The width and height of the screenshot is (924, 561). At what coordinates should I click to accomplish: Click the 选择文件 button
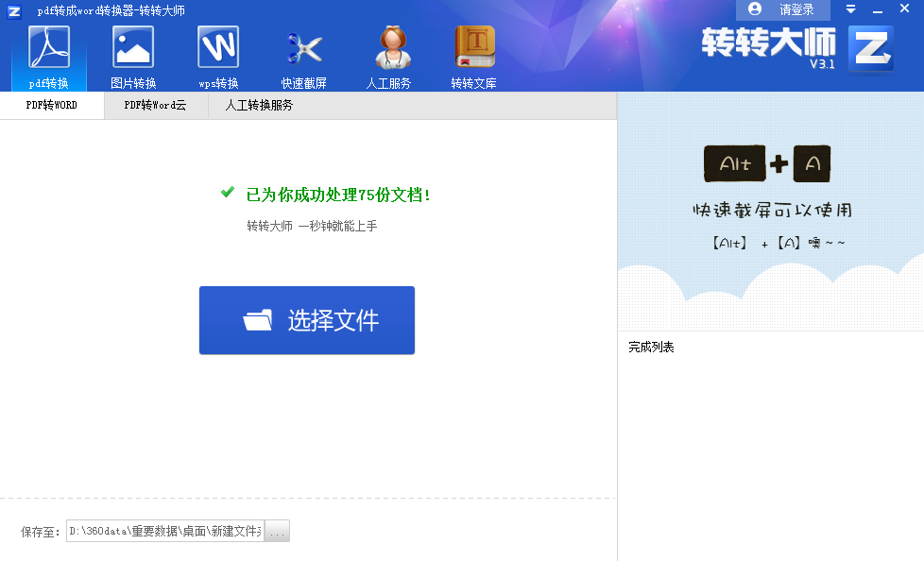[307, 319]
